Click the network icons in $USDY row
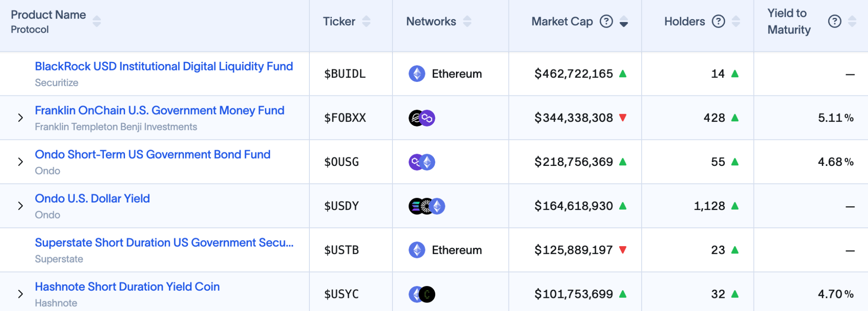868x311 pixels. pyautogui.click(x=427, y=206)
